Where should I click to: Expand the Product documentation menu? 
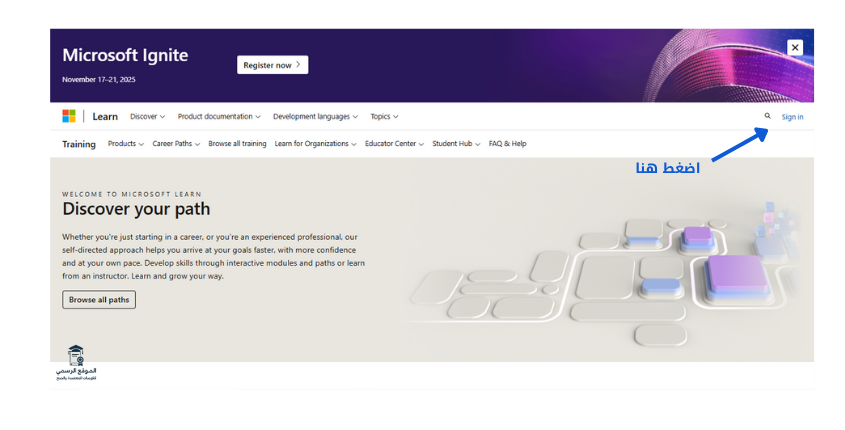tap(219, 116)
